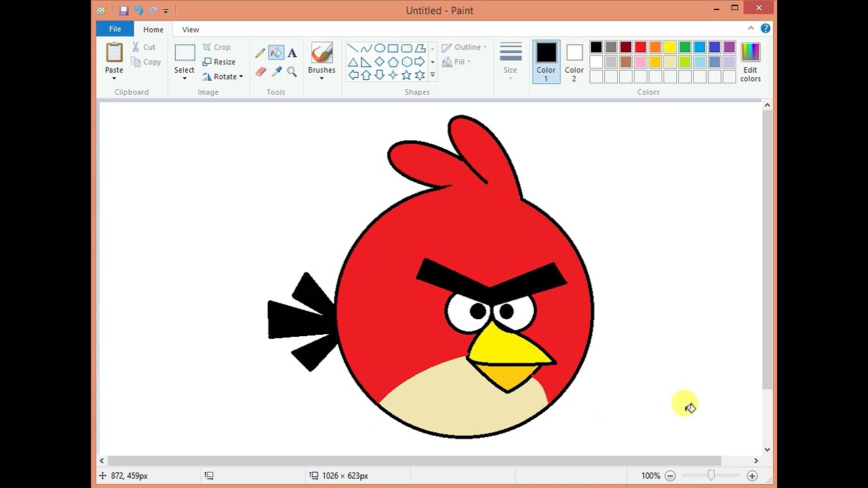
Task: Expand the Shapes gallery more arrow
Action: click(433, 75)
